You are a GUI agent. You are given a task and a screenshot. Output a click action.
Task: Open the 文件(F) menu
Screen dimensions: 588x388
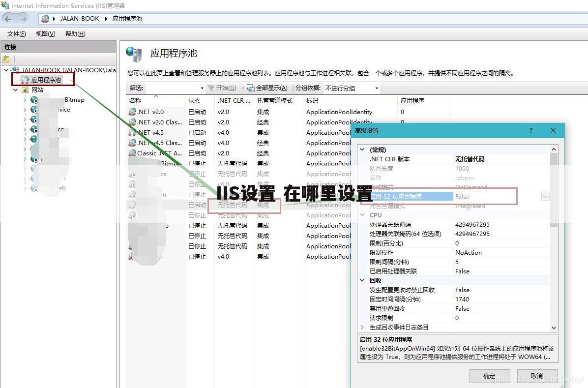(16, 33)
